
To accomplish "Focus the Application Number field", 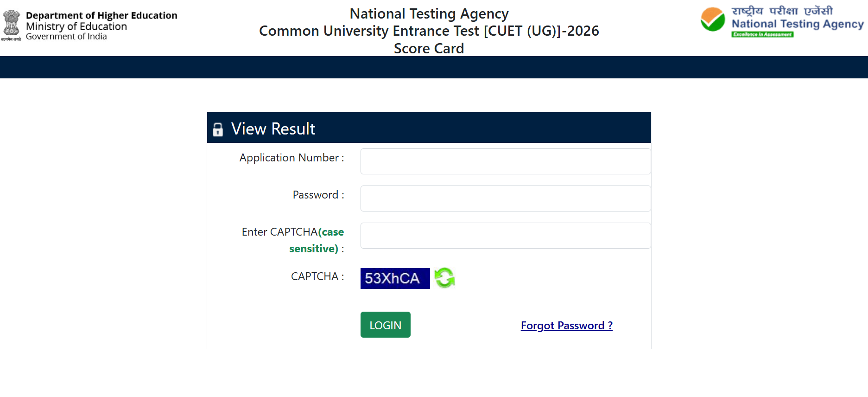I will 506,161.
